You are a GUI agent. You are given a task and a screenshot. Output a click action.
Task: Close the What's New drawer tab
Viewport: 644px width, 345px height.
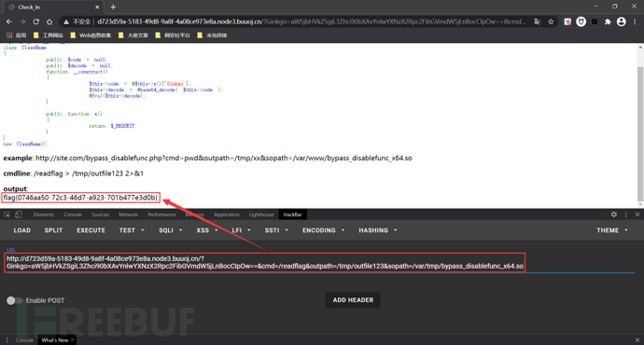pos(73,339)
